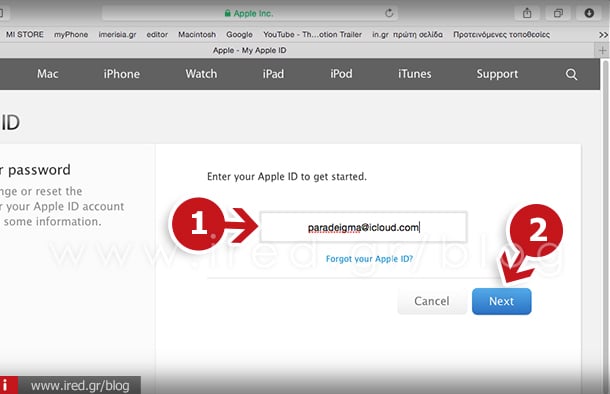Go to iPad in the navigation bar
610x394 pixels.
click(x=273, y=74)
